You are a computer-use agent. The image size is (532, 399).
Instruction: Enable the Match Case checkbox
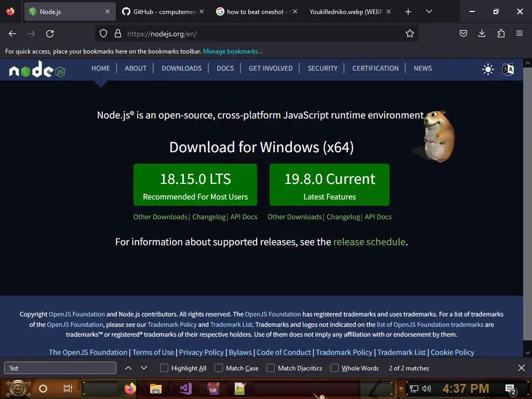(219, 368)
